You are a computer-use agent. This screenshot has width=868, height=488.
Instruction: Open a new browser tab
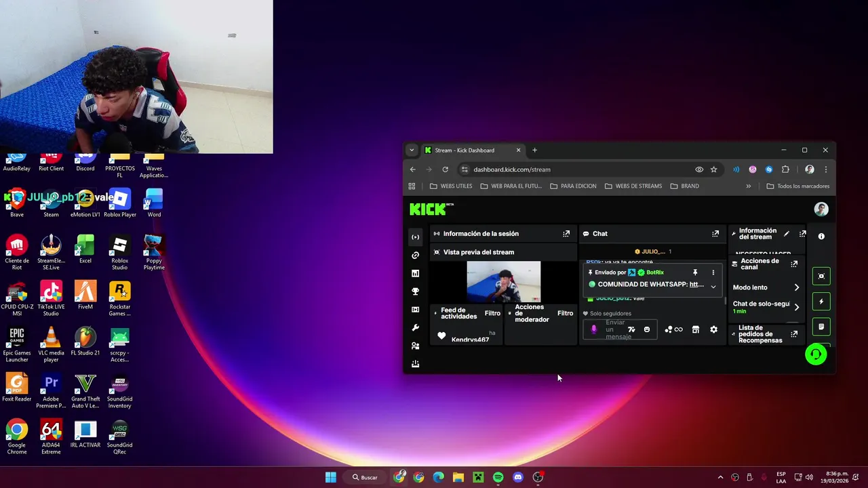tap(534, 150)
